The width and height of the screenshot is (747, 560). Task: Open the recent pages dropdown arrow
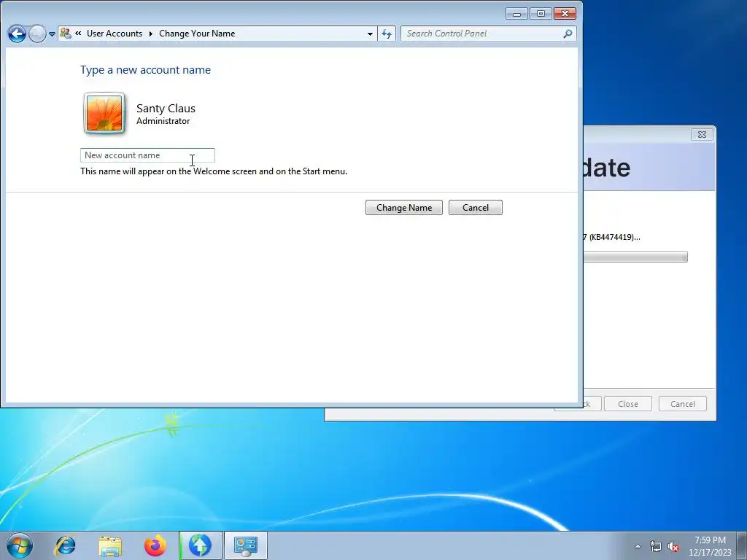click(52, 34)
